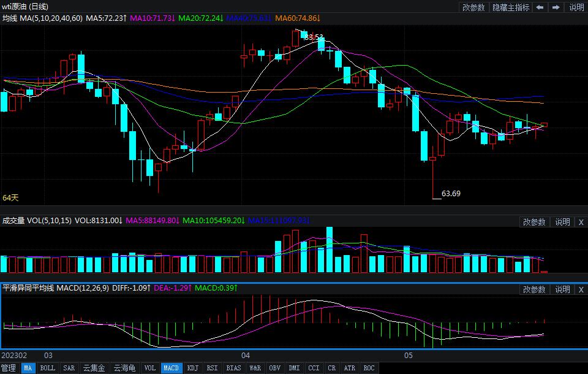Click the left arrow navigation icon

(540, 7)
